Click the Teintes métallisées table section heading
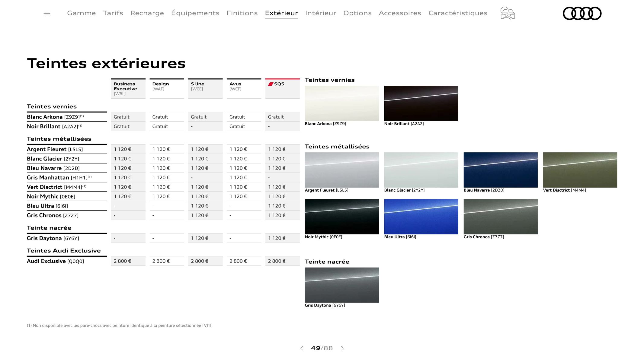 [x=59, y=139]
